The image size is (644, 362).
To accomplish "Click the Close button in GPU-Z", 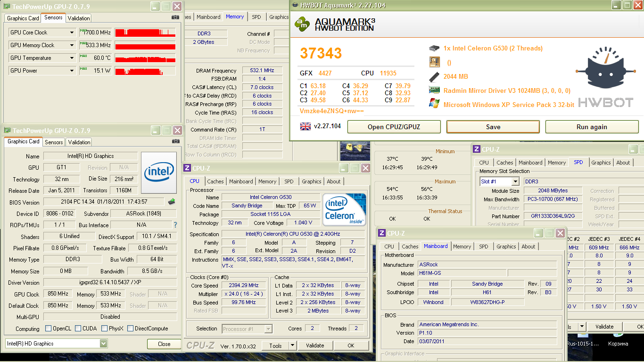I will [164, 344].
